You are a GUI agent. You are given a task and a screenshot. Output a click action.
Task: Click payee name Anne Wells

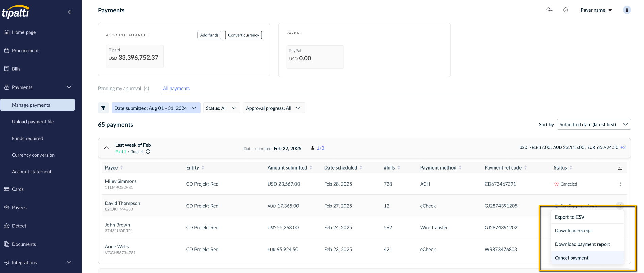tap(117, 246)
